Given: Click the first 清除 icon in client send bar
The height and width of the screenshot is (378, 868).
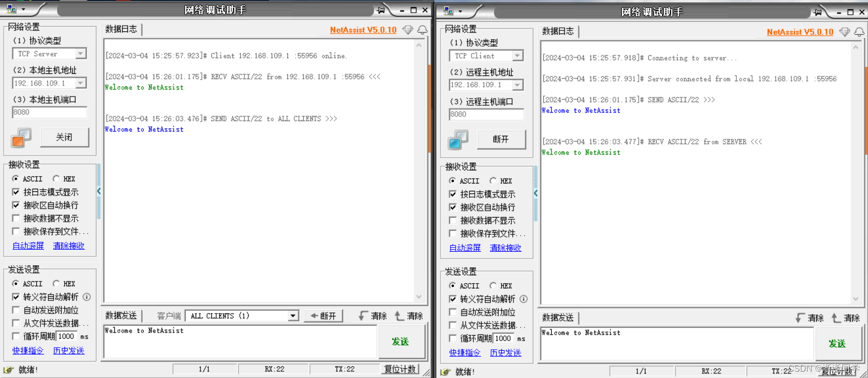Looking at the screenshot, I should coord(800,318).
